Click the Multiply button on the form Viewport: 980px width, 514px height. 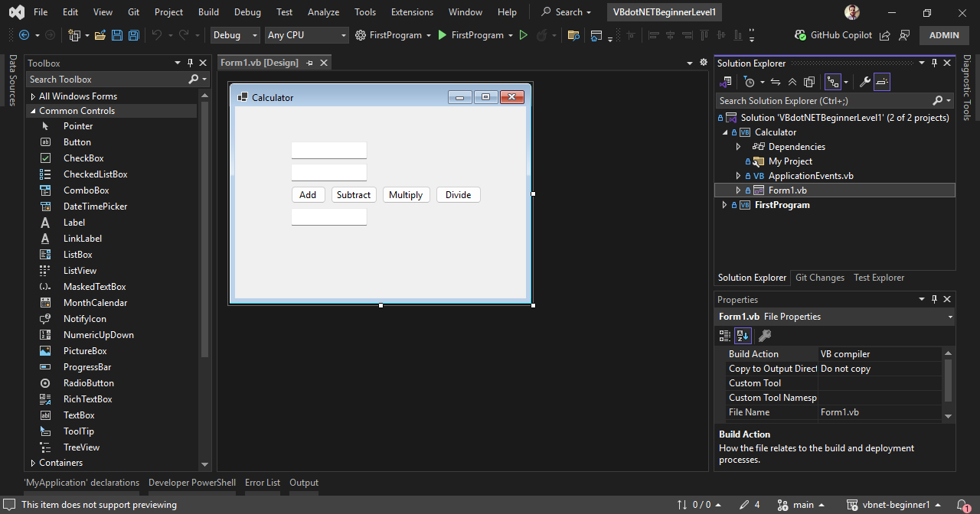tap(406, 195)
